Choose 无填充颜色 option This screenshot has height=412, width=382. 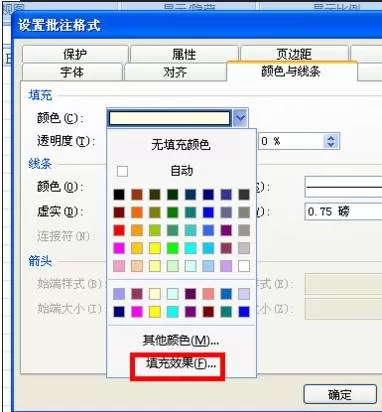181,145
